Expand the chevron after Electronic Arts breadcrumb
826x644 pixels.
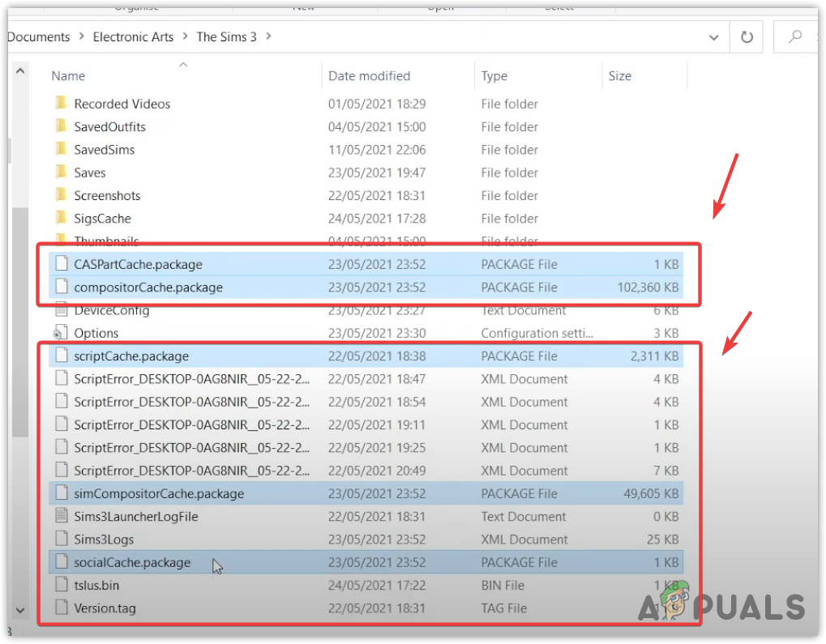[186, 36]
